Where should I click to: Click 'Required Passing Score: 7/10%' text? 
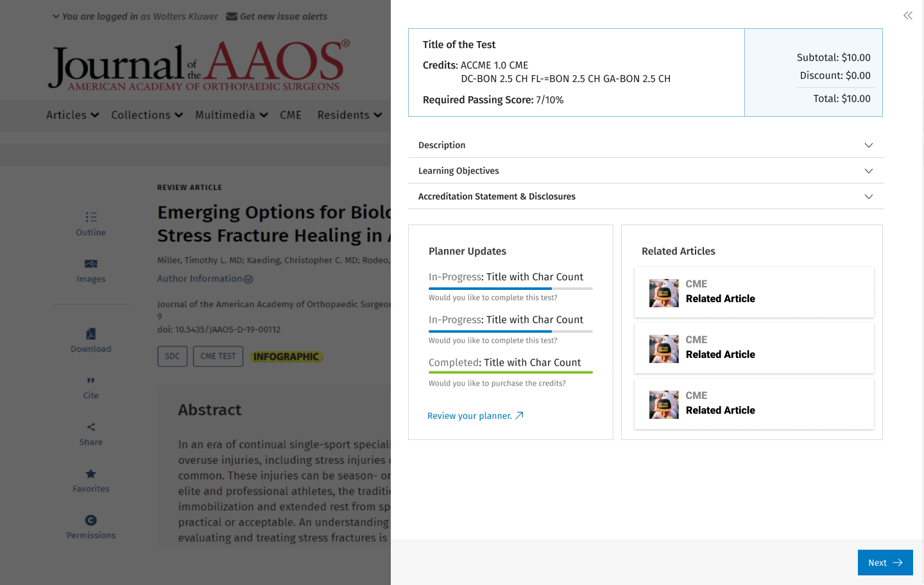493,100
